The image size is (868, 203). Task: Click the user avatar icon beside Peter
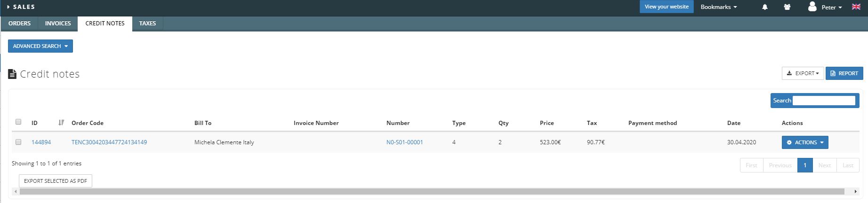pyautogui.click(x=812, y=7)
